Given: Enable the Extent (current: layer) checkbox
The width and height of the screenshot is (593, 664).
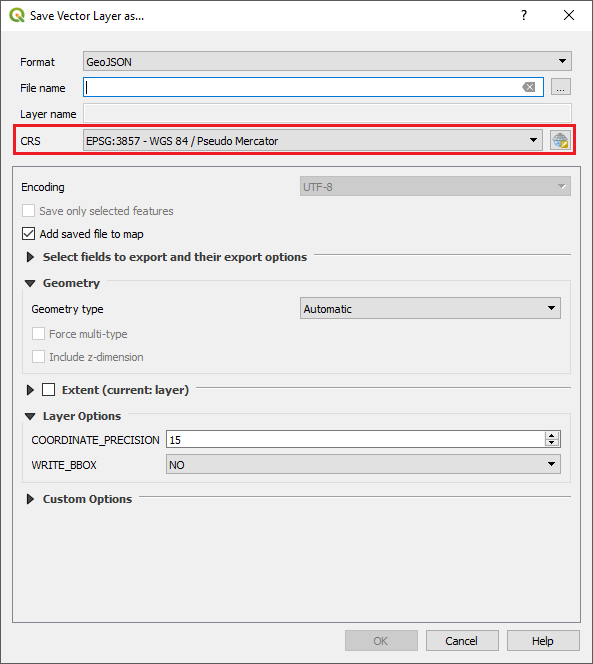Looking at the screenshot, I should [48, 390].
